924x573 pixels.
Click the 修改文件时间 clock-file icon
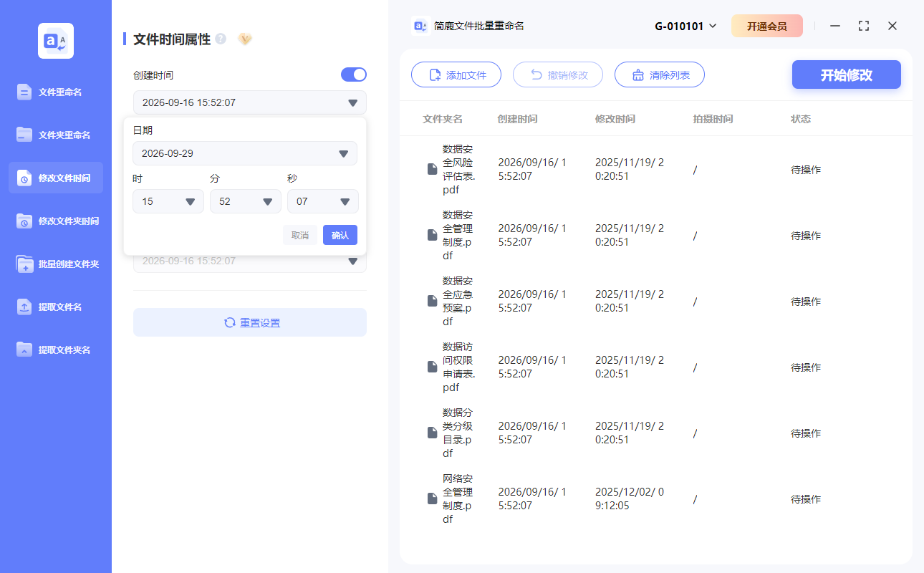24,178
